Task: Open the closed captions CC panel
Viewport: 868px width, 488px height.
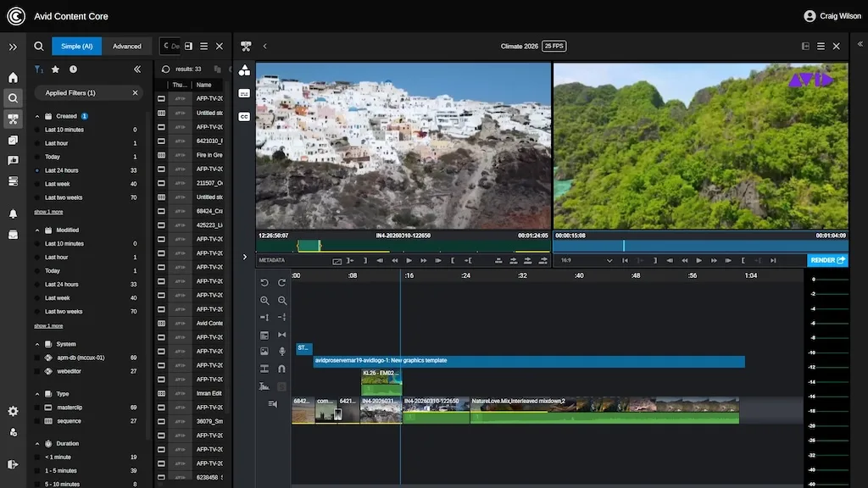Action: coord(244,116)
